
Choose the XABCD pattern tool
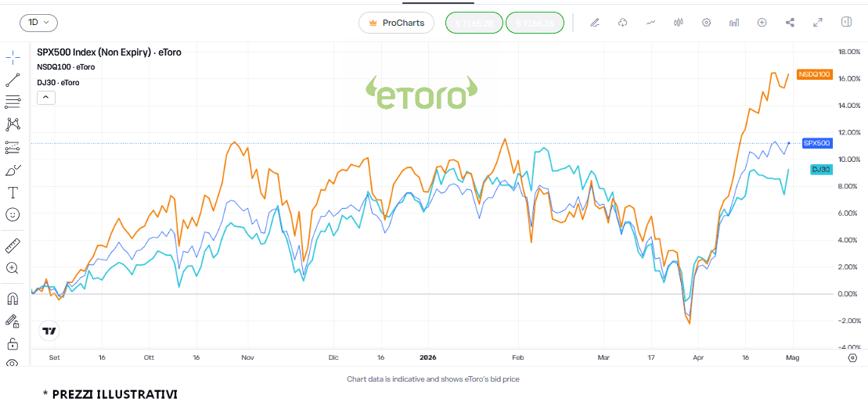coord(13,124)
